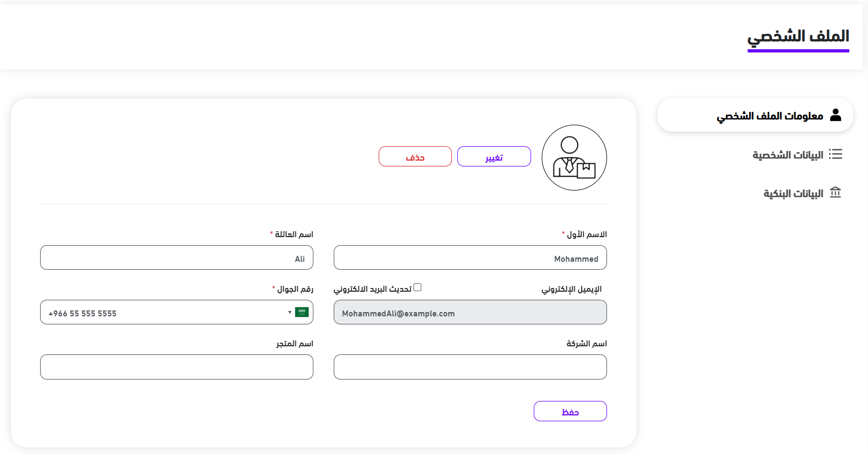Click the Saudi flag icon in phone field

coord(302,312)
